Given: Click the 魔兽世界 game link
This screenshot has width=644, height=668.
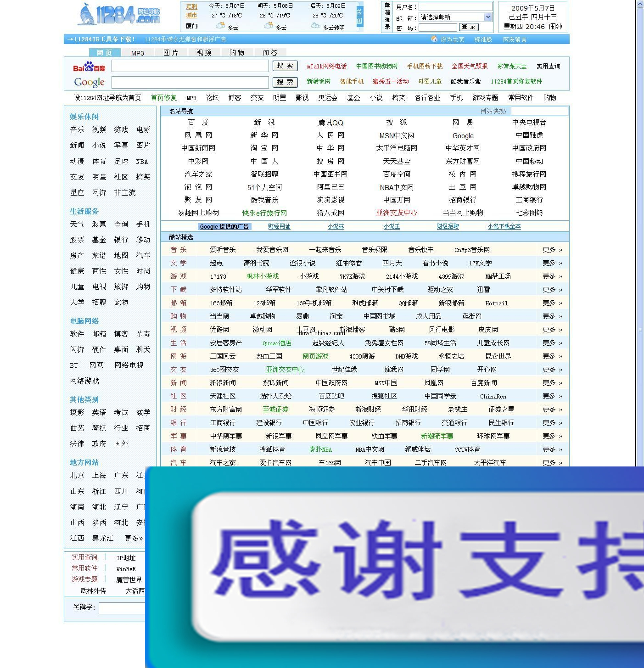Looking at the screenshot, I should pos(129,580).
